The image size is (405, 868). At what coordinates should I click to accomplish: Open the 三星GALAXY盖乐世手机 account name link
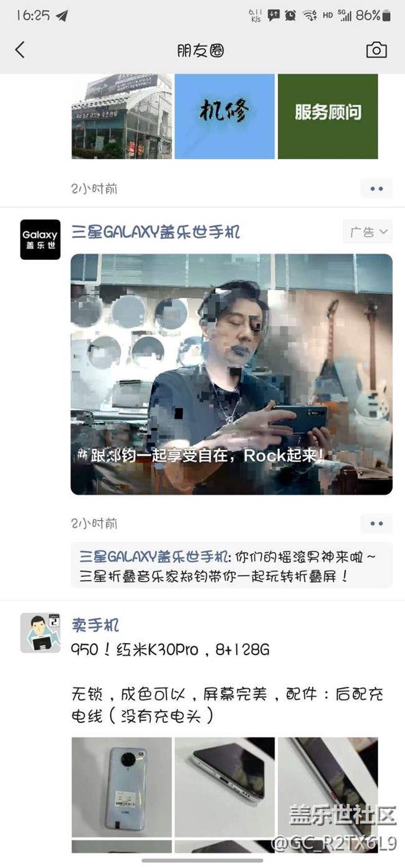155,232
